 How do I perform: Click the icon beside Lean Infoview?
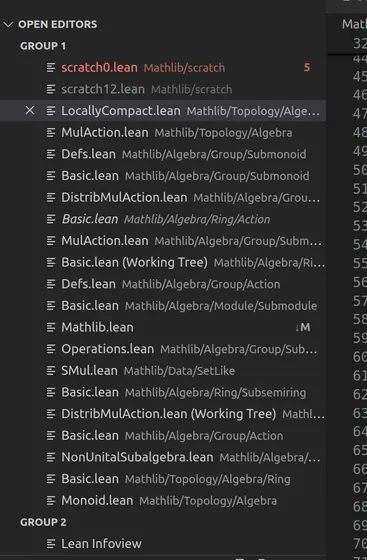pos(51,544)
